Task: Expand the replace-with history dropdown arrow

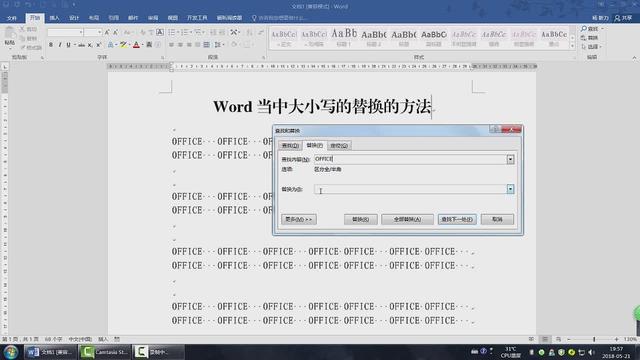Action: (510, 189)
